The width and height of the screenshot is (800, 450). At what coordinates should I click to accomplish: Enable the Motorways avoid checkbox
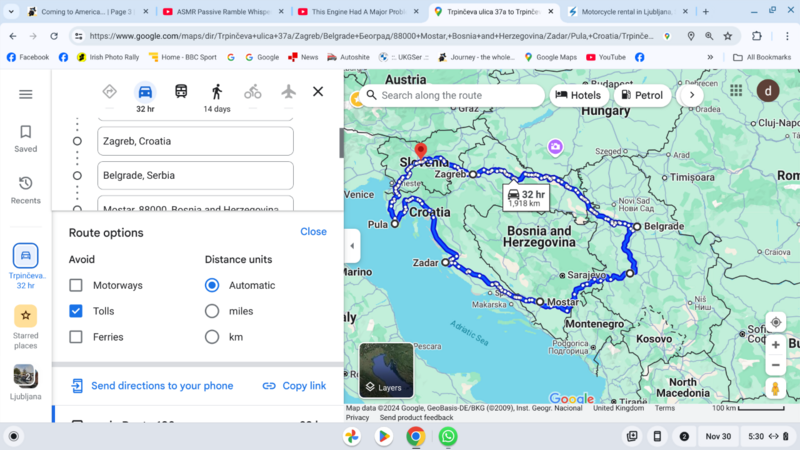click(x=76, y=285)
